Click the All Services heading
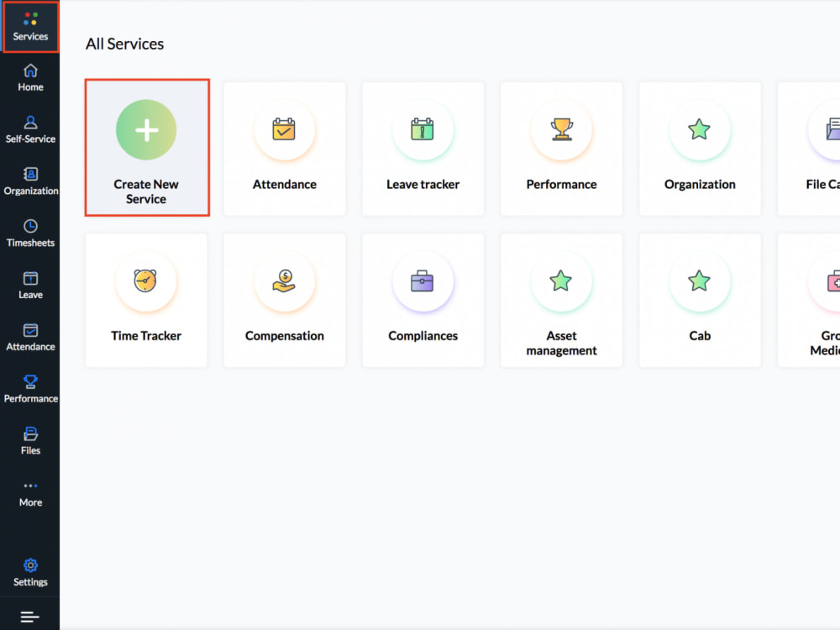 [x=125, y=44]
